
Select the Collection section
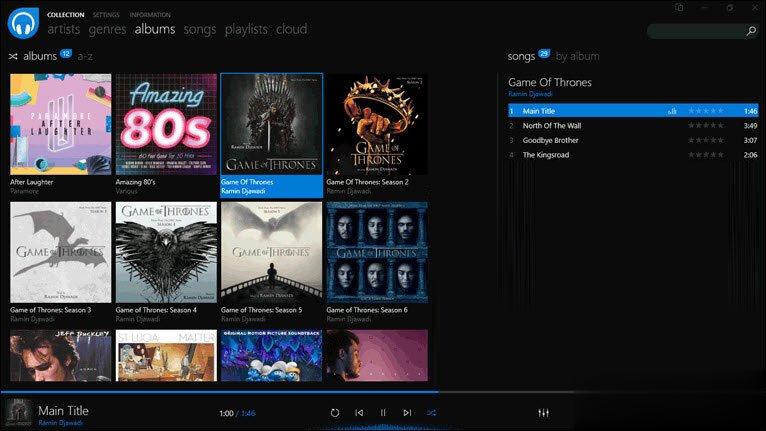65,15
